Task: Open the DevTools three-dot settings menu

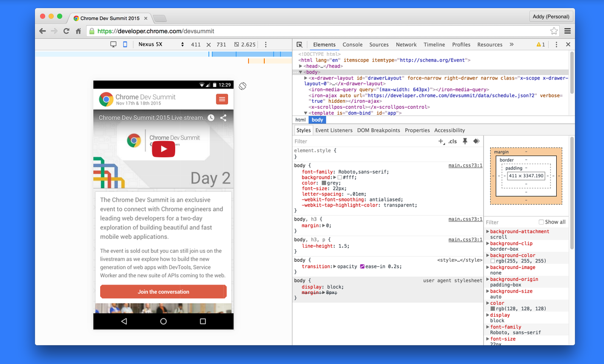Action: [x=556, y=44]
